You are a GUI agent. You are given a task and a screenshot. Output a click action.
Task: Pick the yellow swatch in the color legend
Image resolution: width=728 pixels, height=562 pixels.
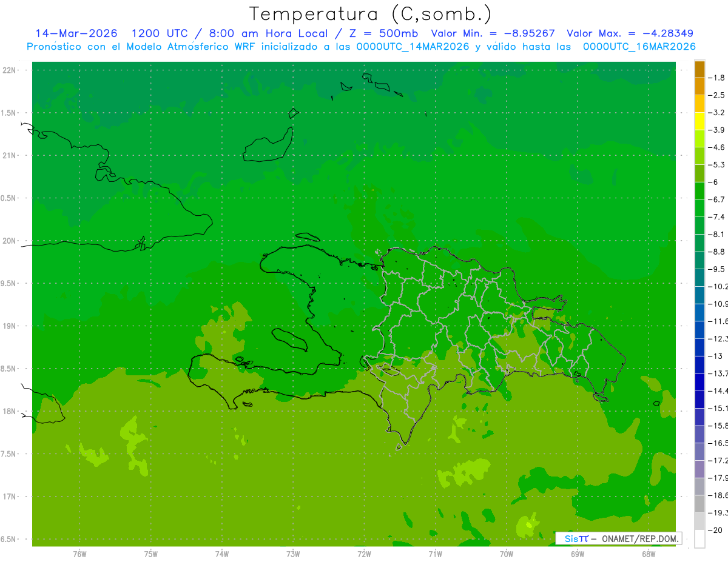click(699, 121)
